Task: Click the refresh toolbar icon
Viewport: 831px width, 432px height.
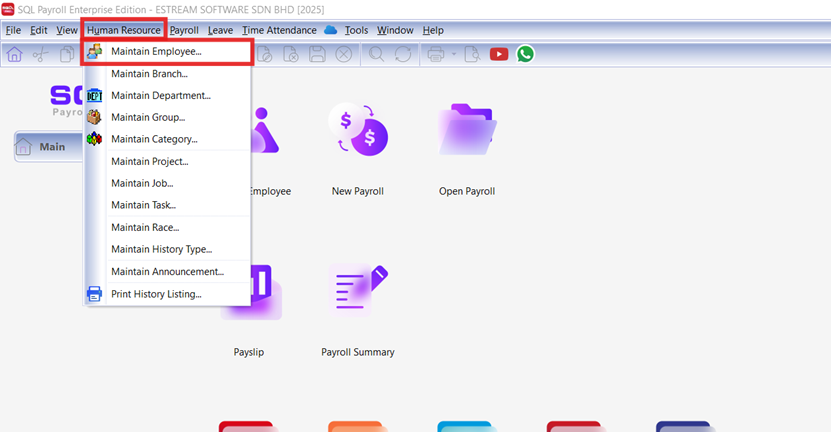Action: (403, 54)
